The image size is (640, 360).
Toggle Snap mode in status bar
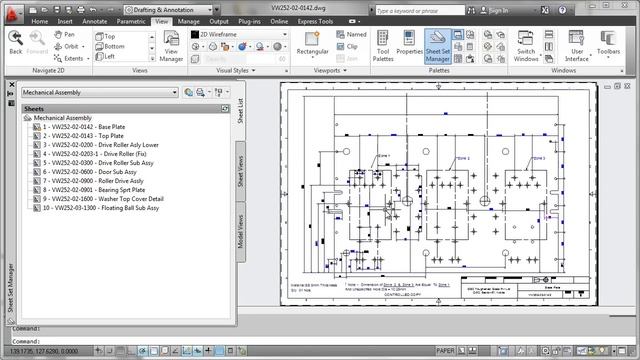click(110, 351)
